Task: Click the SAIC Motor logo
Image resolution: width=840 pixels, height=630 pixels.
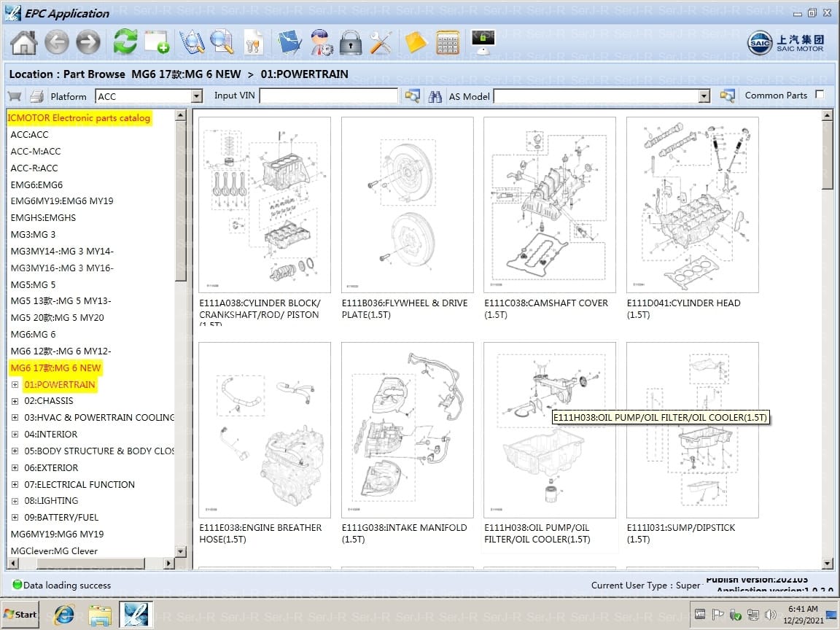Action: [x=785, y=43]
